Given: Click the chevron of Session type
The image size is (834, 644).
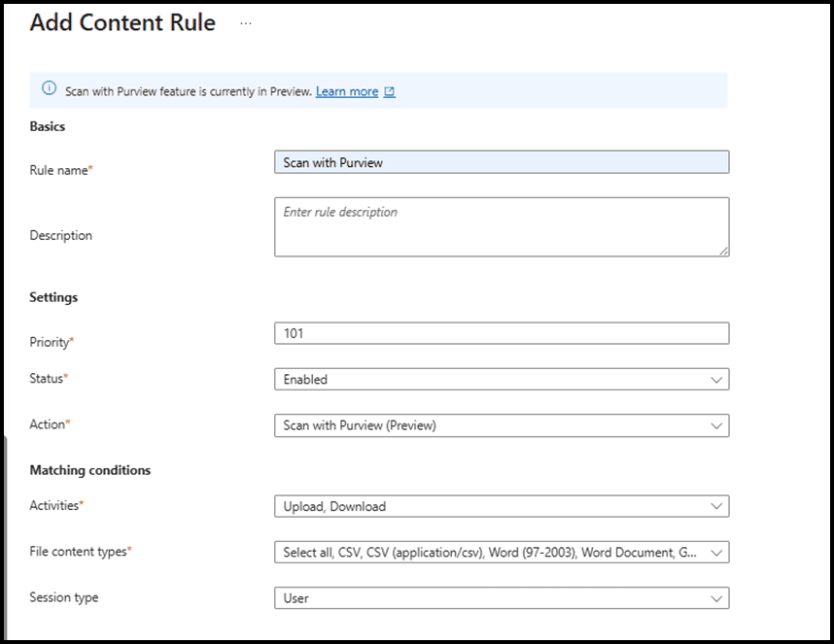Looking at the screenshot, I should pos(716,599).
